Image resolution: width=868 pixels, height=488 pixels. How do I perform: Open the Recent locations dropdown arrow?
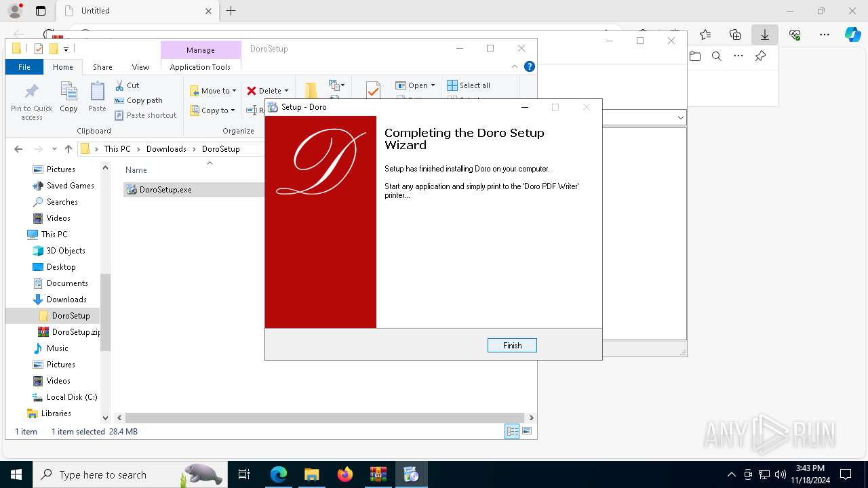tap(54, 149)
